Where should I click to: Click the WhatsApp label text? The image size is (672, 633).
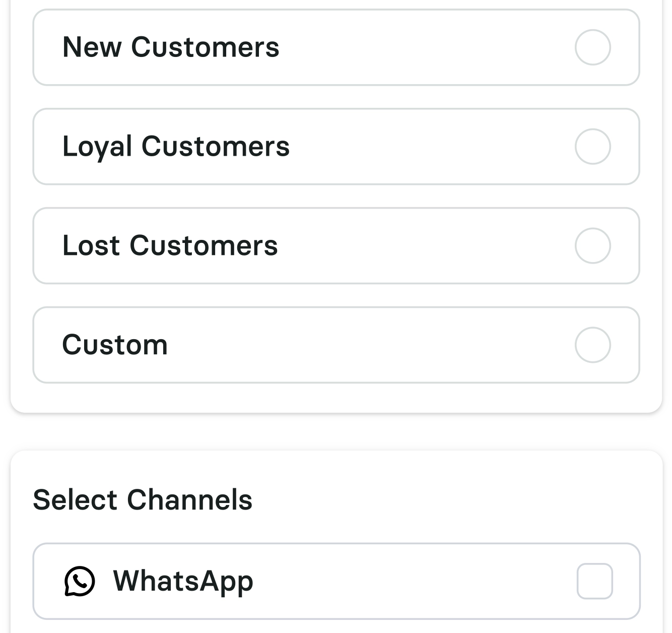click(183, 581)
